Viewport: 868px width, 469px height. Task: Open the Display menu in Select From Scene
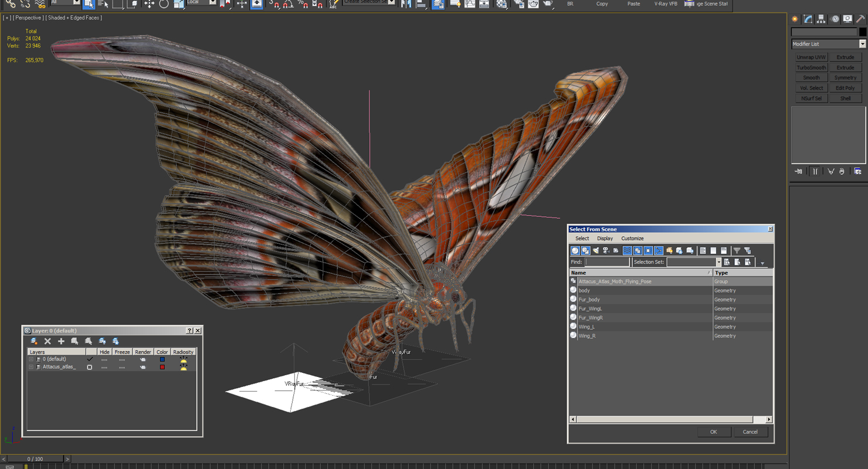tap(605, 239)
